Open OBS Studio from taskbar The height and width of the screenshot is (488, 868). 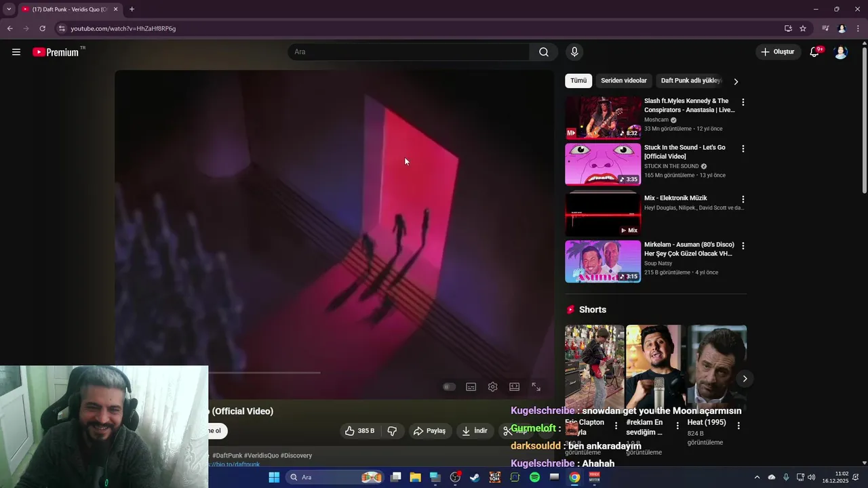coord(455,477)
